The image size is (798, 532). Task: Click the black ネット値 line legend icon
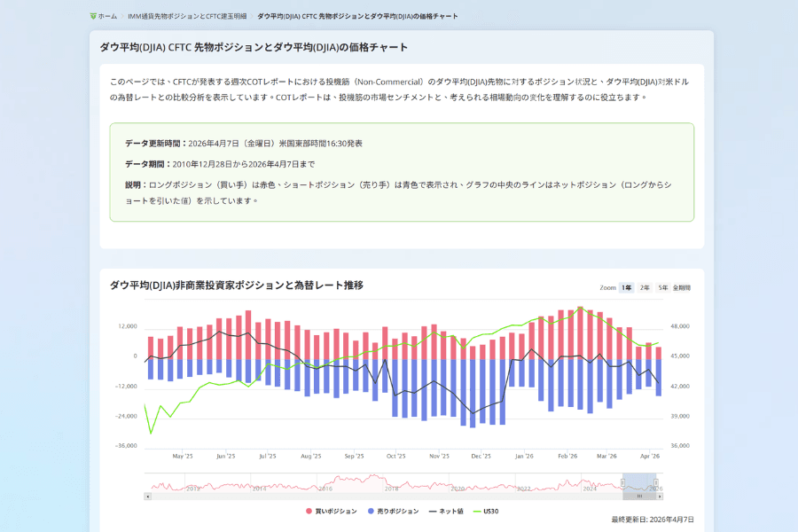[434, 511]
